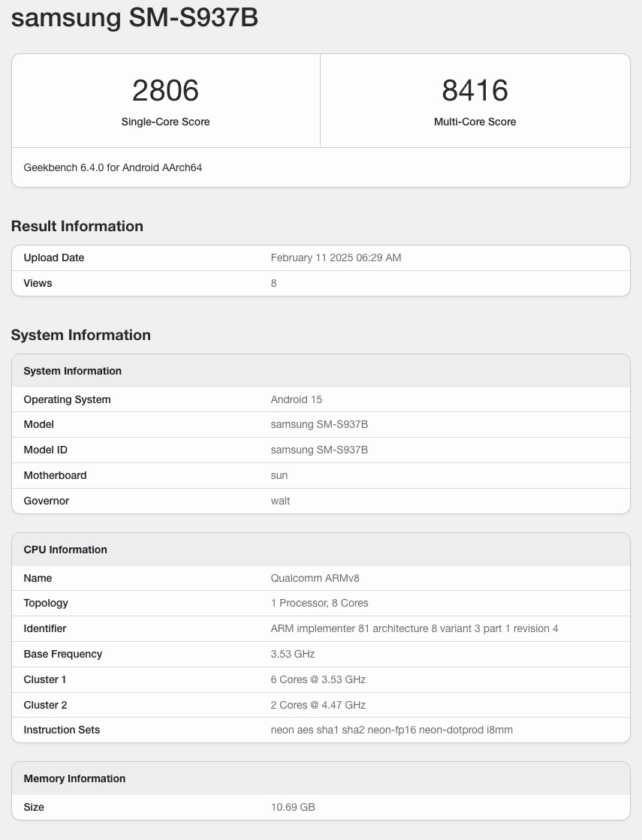642x840 pixels.
Task: Select the Android 15 operating system value
Action: click(x=296, y=399)
